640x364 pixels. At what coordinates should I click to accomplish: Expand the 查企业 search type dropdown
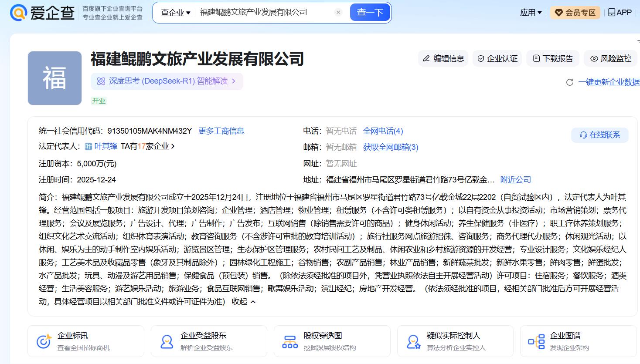[176, 13]
